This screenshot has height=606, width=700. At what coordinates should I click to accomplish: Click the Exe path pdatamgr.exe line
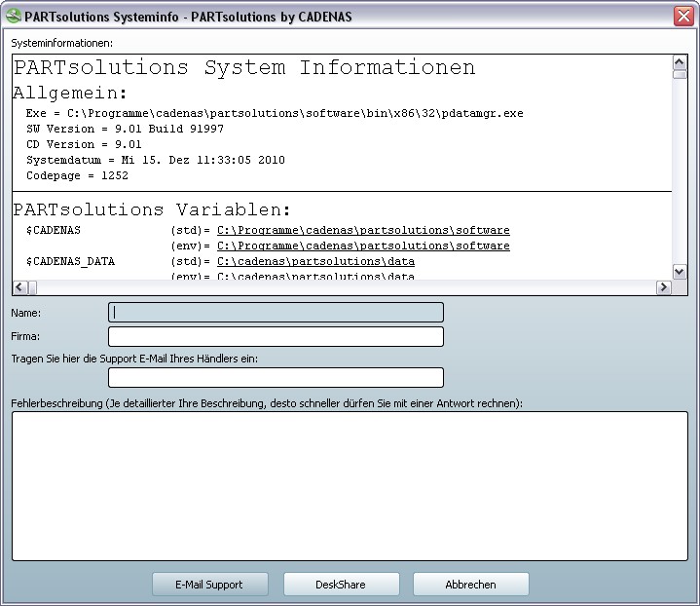tap(275, 114)
